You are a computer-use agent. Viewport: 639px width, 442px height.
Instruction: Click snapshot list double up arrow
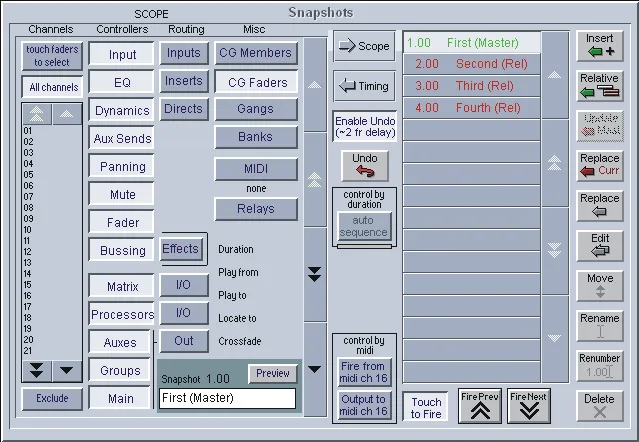(555, 163)
